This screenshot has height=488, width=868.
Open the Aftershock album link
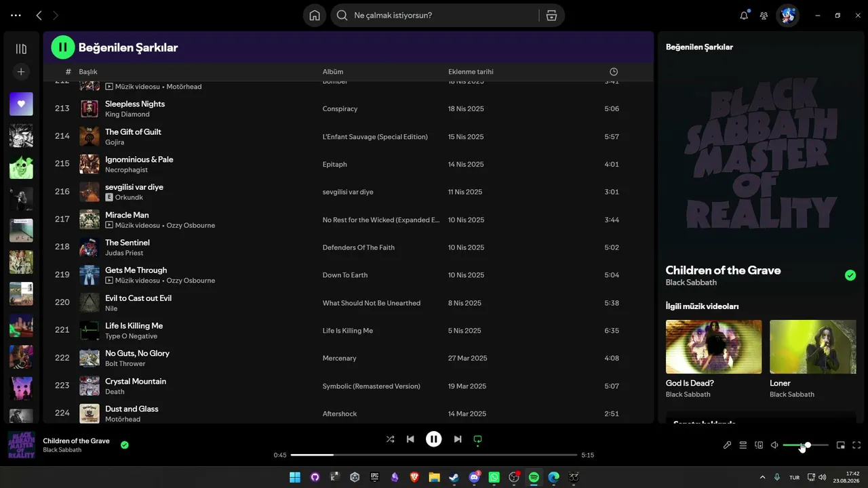(340, 414)
